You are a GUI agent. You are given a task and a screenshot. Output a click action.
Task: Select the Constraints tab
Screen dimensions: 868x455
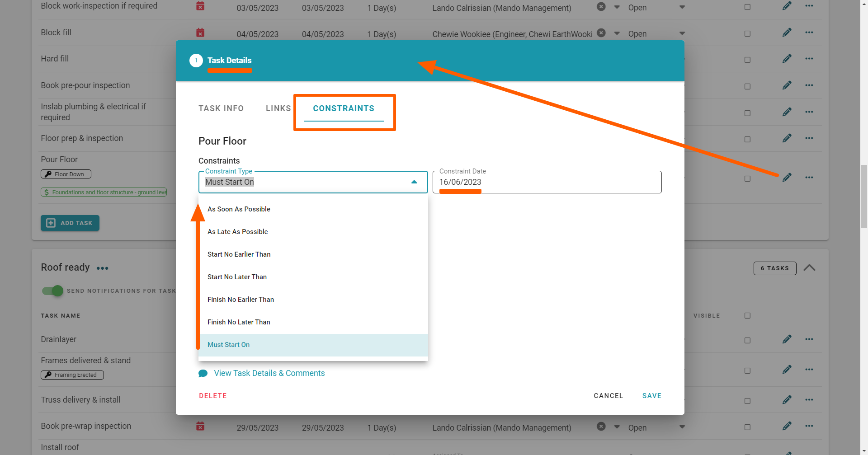tap(344, 108)
